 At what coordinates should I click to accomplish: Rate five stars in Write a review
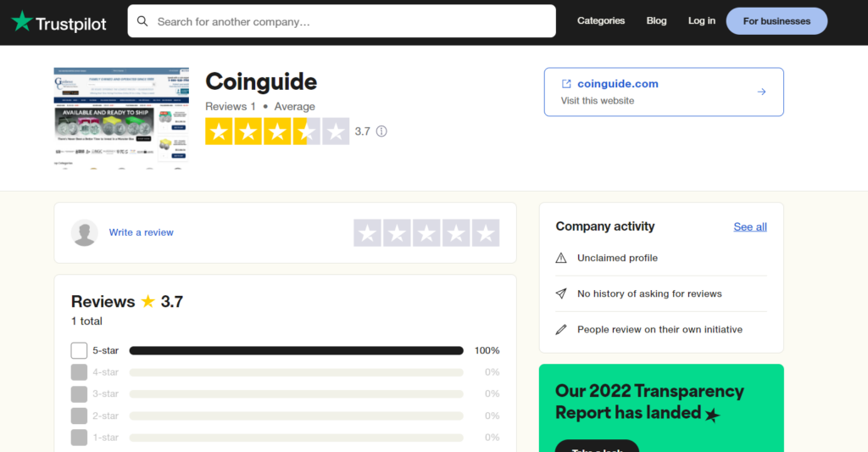486,232
